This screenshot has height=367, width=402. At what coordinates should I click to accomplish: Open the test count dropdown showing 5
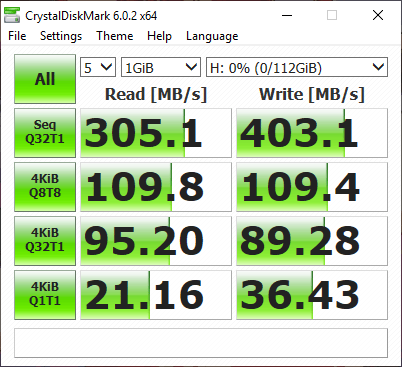tap(98, 67)
